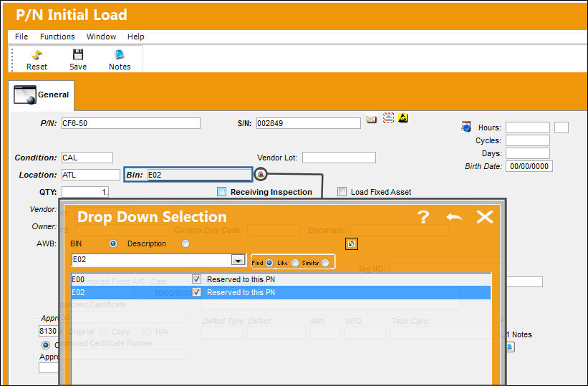
Task: Click the yellow hazard ESD icon
Action: pyautogui.click(x=403, y=117)
